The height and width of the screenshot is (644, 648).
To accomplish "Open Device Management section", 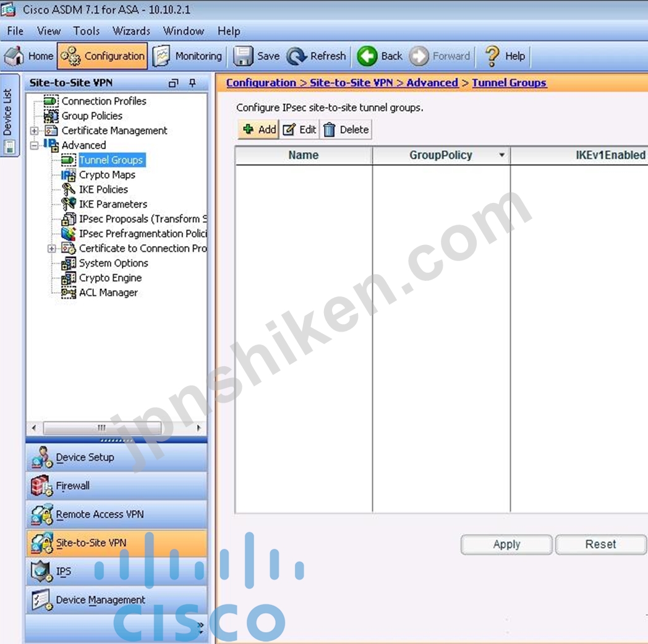I will tap(116, 600).
